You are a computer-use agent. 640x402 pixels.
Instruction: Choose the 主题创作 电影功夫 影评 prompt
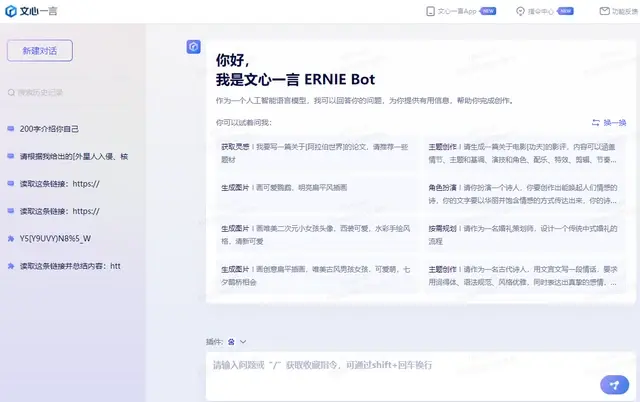pos(524,153)
